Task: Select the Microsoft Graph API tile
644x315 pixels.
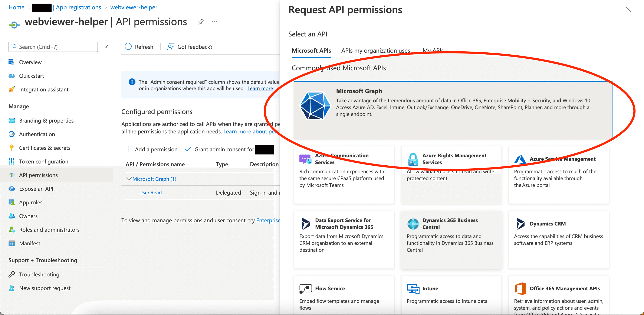Action: pos(453,110)
